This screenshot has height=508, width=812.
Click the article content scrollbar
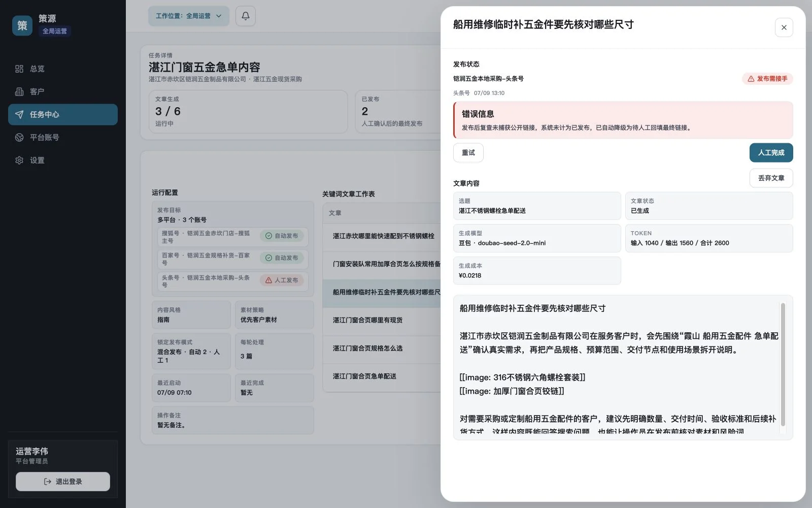click(x=783, y=364)
